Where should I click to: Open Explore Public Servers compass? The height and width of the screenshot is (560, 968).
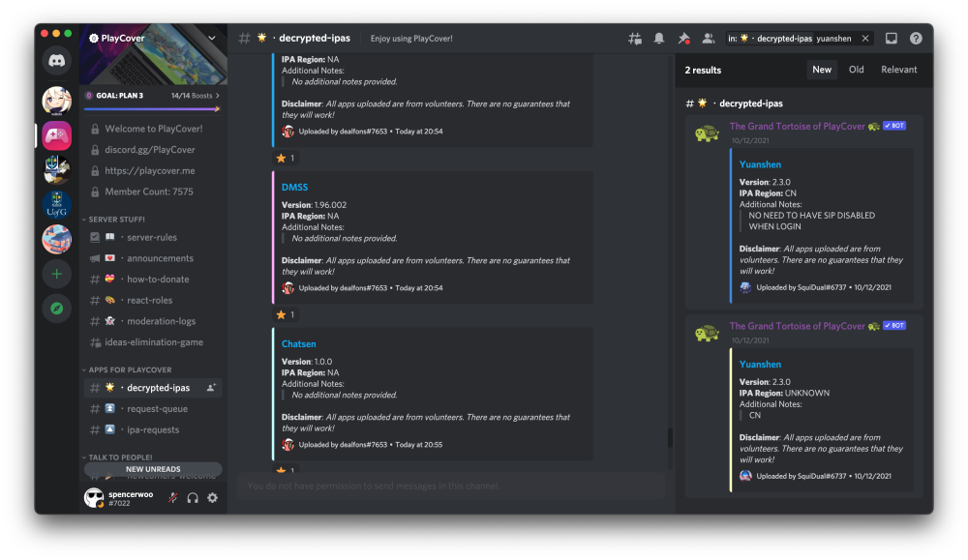click(57, 309)
